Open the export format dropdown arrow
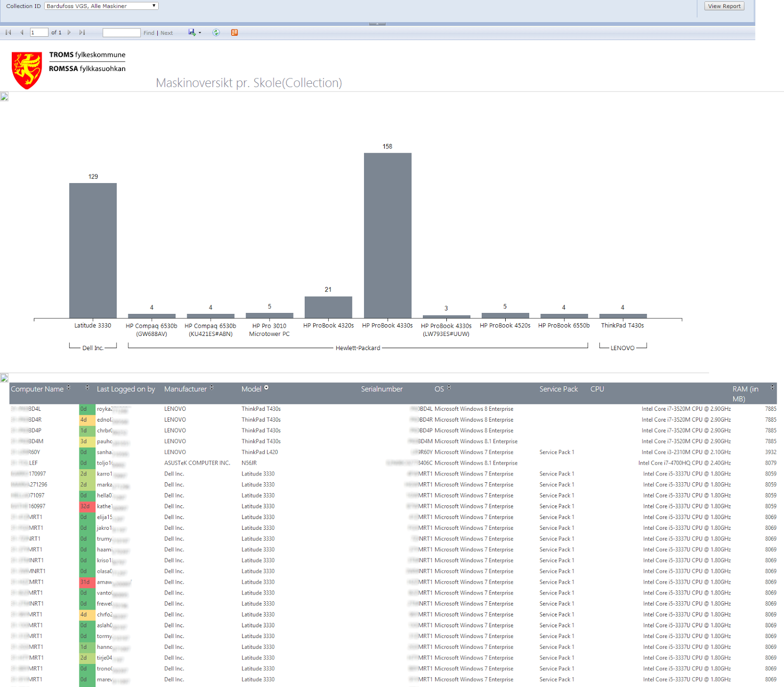The image size is (784, 687). click(199, 32)
